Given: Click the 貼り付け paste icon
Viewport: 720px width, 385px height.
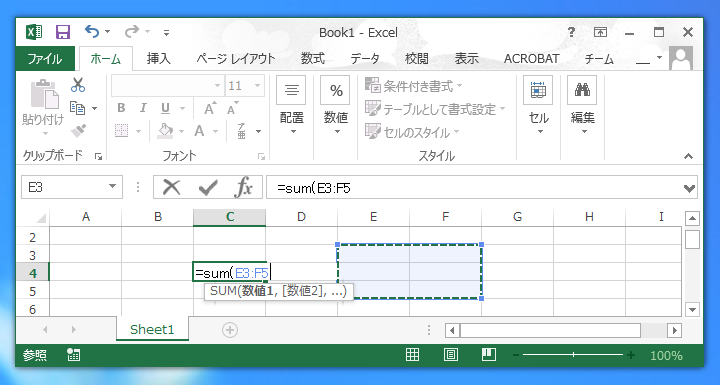Looking at the screenshot, I should click(x=44, y=94).
